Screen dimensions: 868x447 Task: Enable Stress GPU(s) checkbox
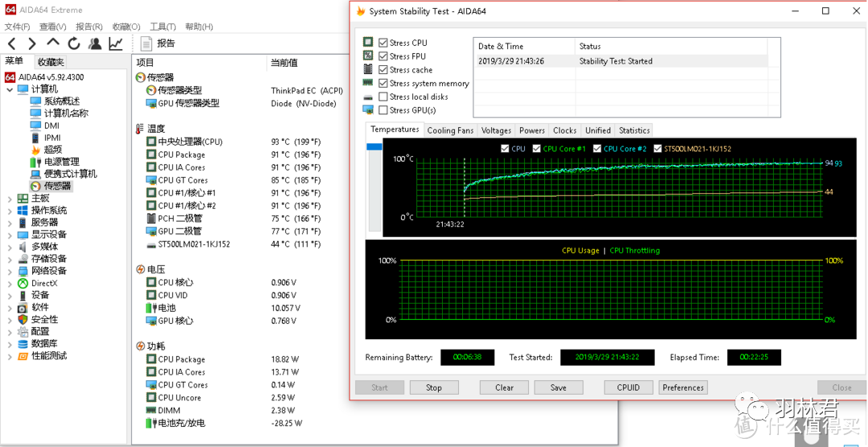(x=383, y=110)
